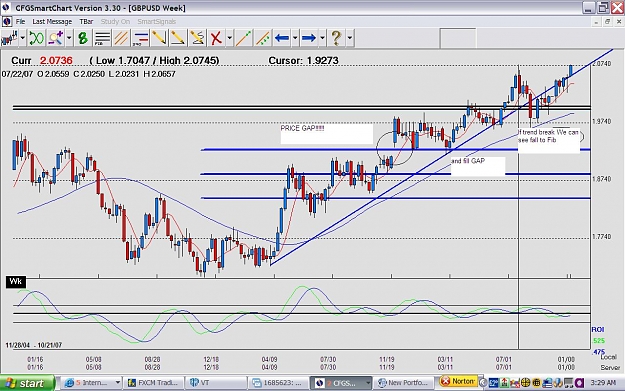Click the PRICE GAP!!!! annotation text
Viewport: 625px width, 391px height.
point(303,128)
